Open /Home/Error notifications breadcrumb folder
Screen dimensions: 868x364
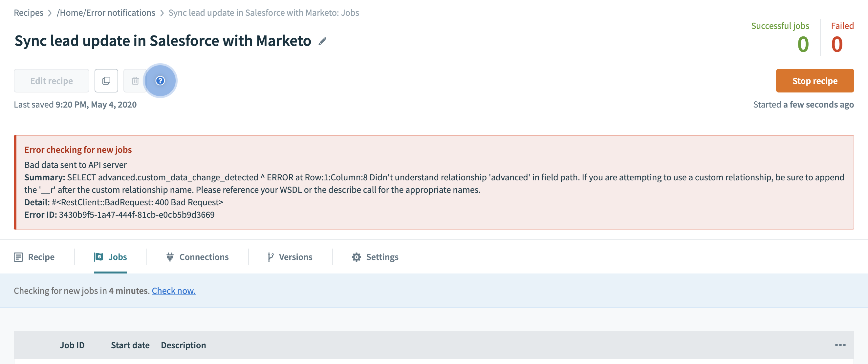tap(106, 13)
